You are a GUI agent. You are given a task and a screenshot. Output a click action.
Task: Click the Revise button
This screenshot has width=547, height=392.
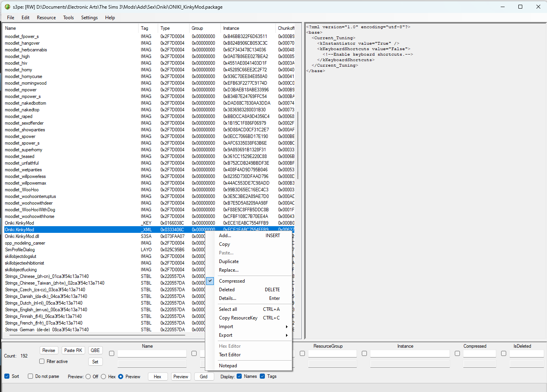[x=49, y=350]
